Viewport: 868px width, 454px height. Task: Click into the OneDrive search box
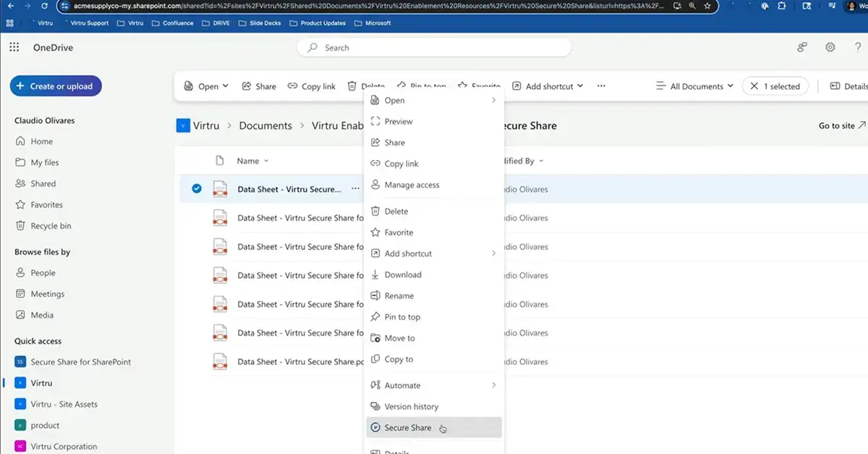coord(434,48)
